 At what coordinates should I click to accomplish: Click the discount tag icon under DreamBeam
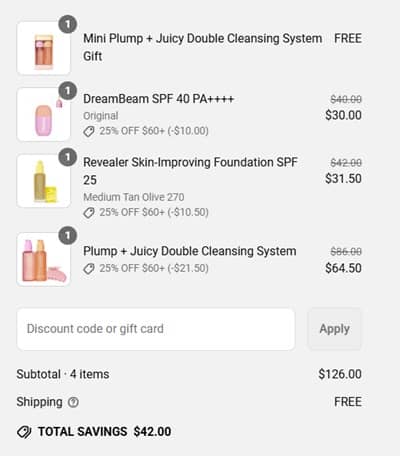coord(89,131)
